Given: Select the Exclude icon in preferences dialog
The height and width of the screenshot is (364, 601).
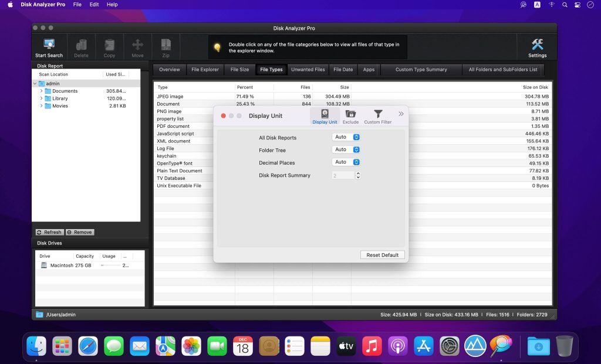Looking at the screenshot, I should pos(350,114).
